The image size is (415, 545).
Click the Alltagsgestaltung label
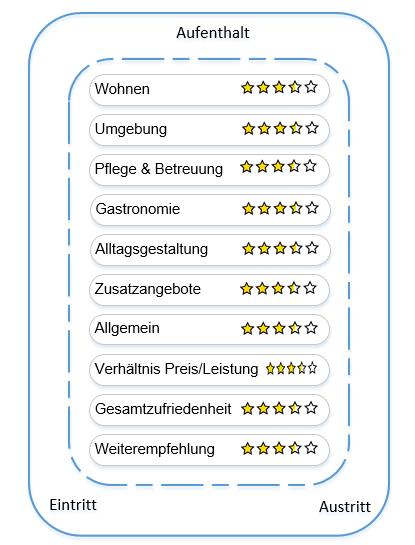152,250
